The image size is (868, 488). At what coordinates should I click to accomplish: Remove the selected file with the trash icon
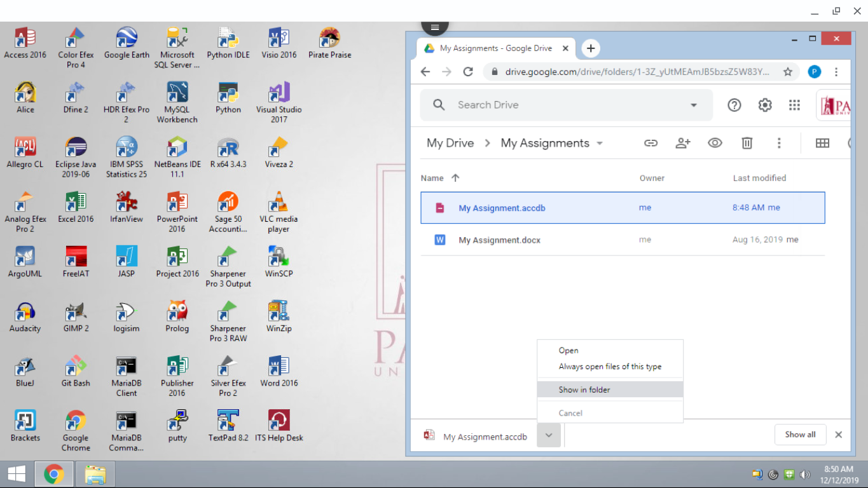747,143
